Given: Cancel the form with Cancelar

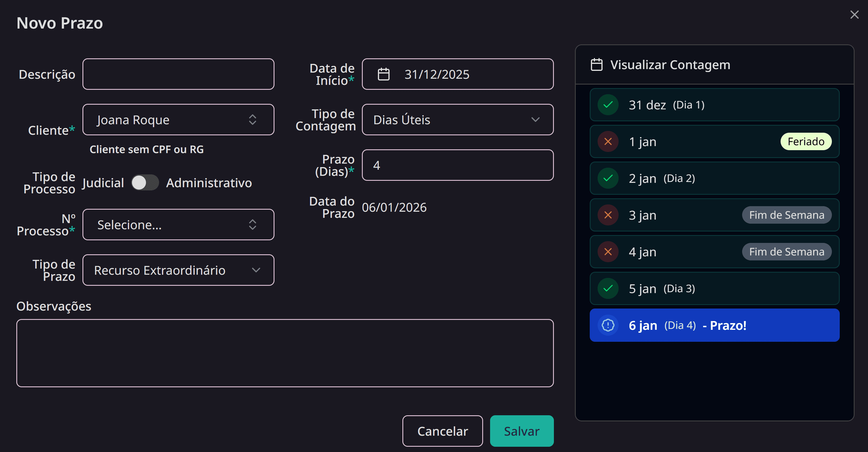Looking at the screenshot, I should (x=443, y=431).
